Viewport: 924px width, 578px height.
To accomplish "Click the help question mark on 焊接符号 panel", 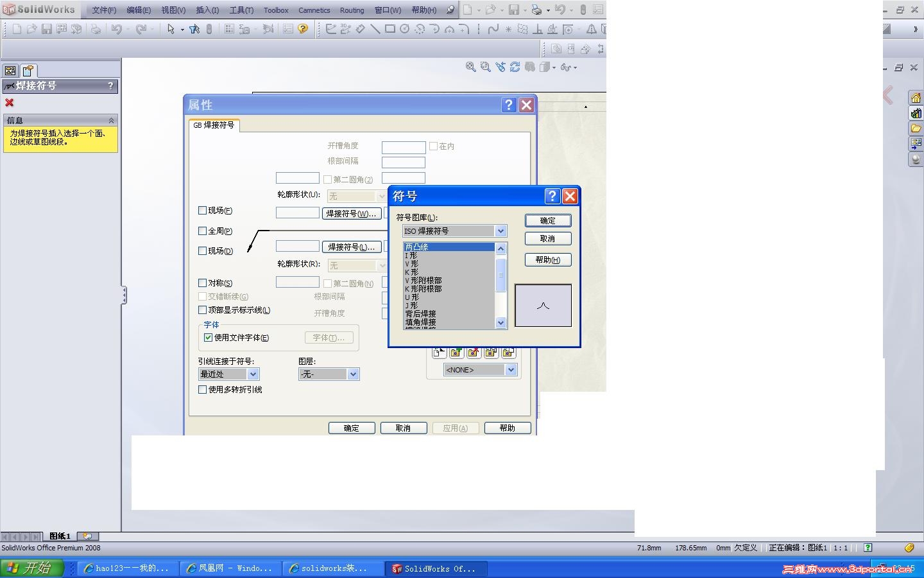I will pyautogui.click(x=110, y=85).
